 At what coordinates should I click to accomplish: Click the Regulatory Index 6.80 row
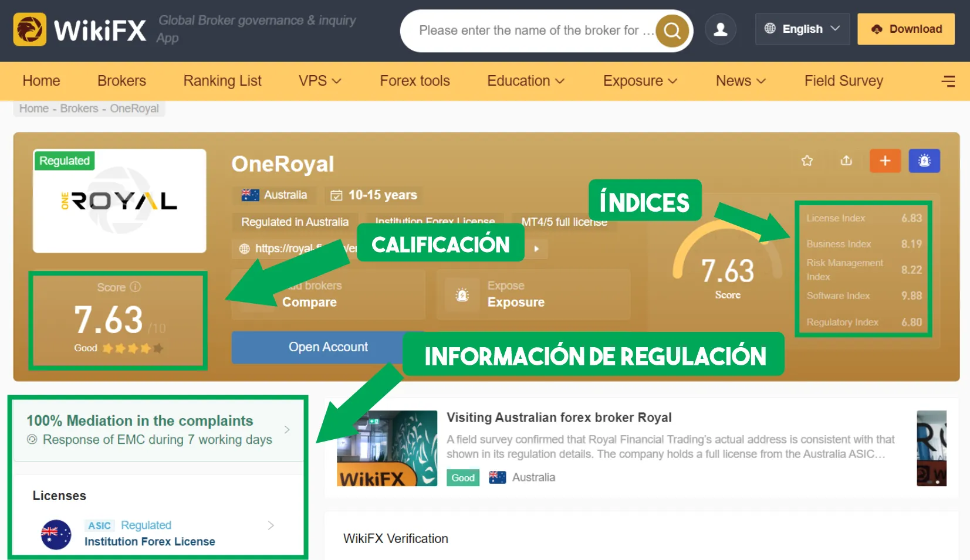coord(864,322)
